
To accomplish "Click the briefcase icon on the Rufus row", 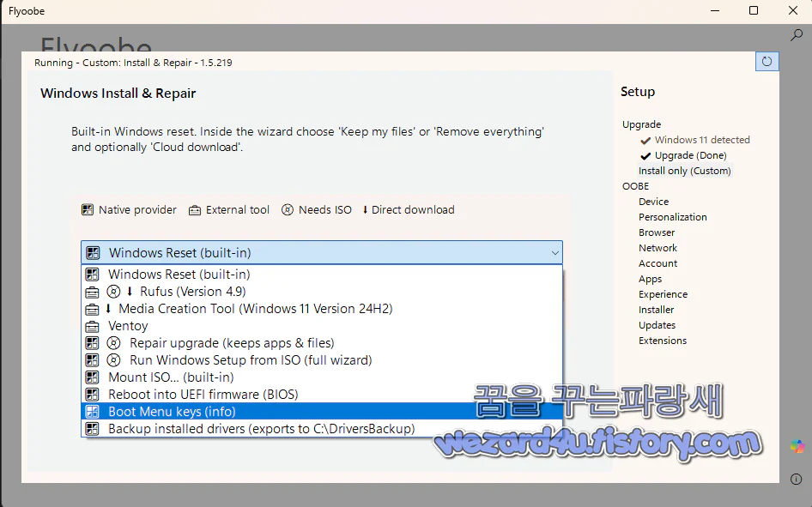I will pyautogui.click(x=92, y=293).
